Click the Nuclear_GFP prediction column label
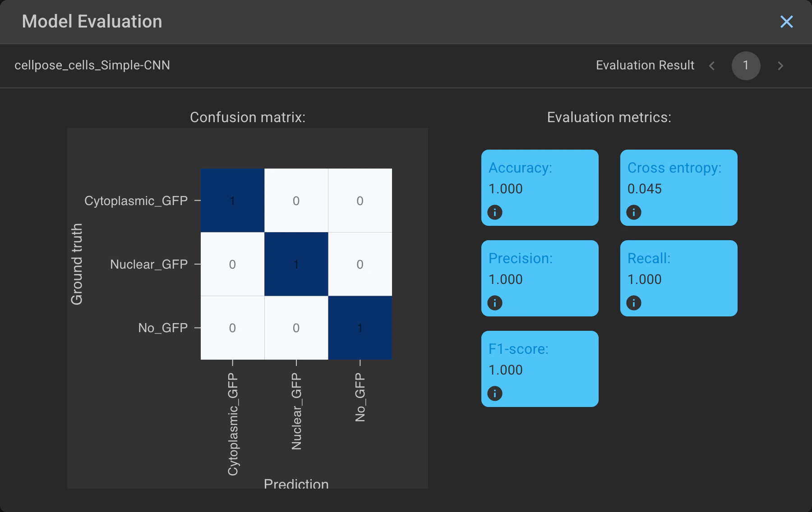The width and height of the screenshot is (812, 512). [296, 411]
